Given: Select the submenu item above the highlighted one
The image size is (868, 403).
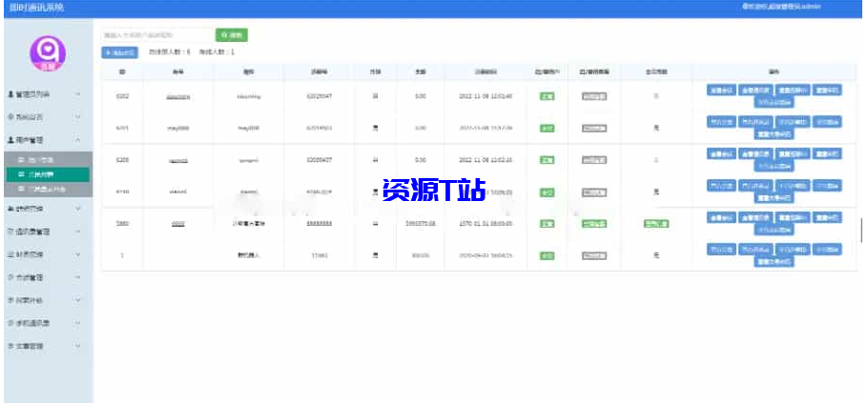Looking at the screenshot, I should (x=48, y=160).
